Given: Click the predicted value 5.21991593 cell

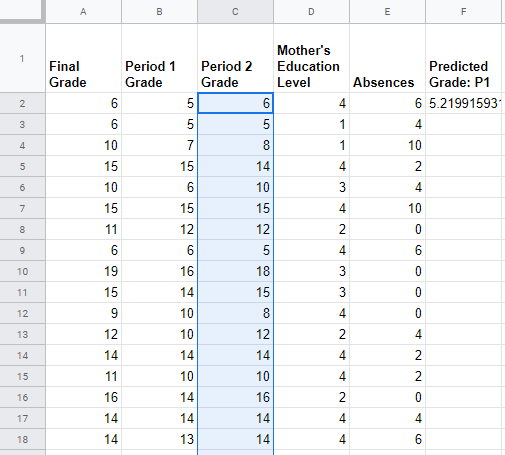Looking at the screenshot, I should pyautogui.click(x=463, y=103).
